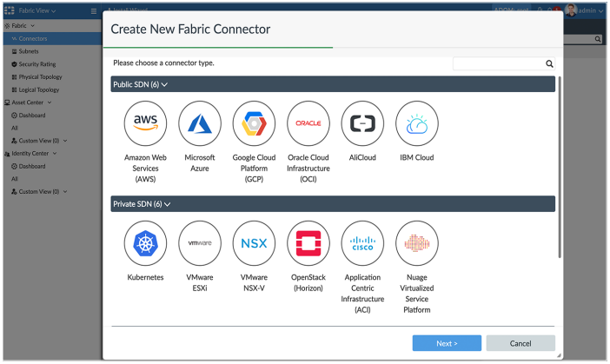Choose the VMware NSX-V connector icon
The image size is (610, 364).
point(254,243)
